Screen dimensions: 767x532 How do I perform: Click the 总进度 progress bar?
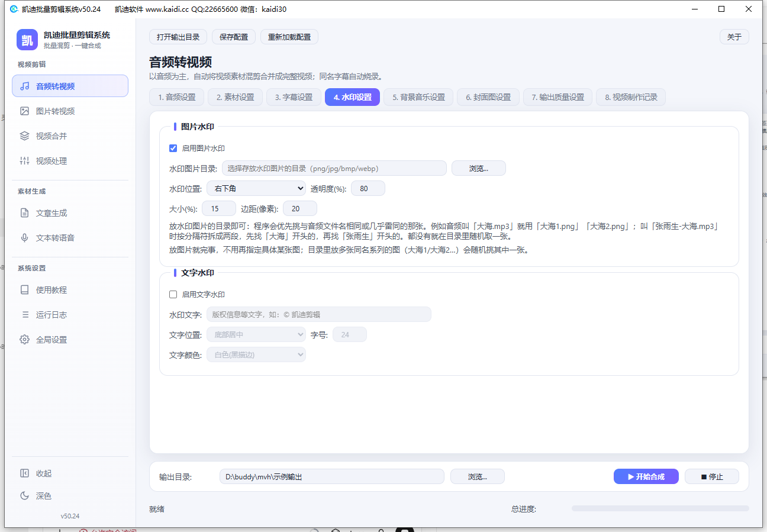point(660,508)
